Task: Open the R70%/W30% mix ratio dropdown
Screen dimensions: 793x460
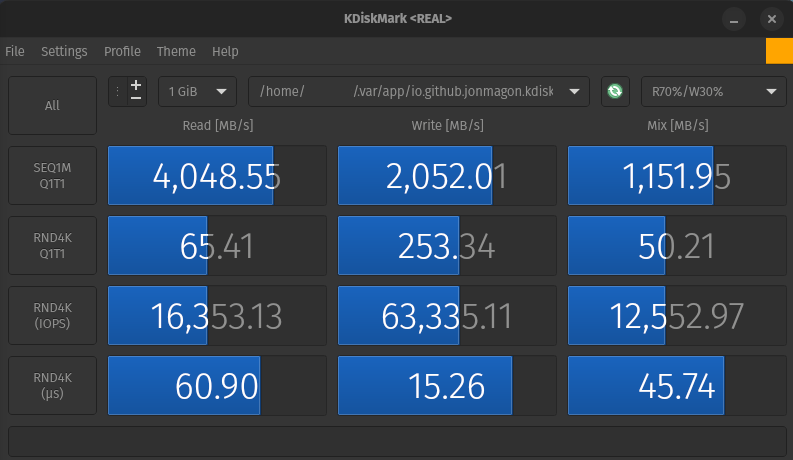Action: 713,91
